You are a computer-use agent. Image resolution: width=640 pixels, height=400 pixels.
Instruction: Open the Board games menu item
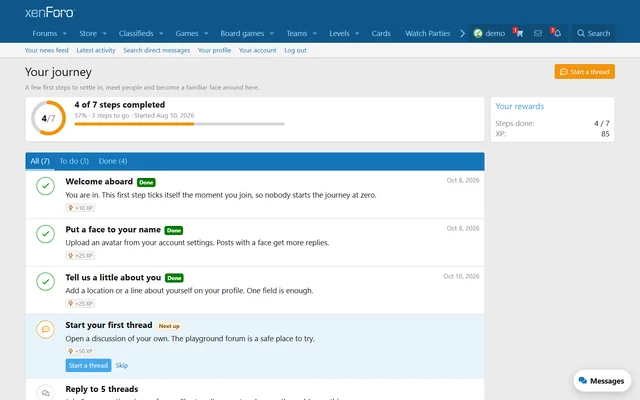click(x=242, y=33)
